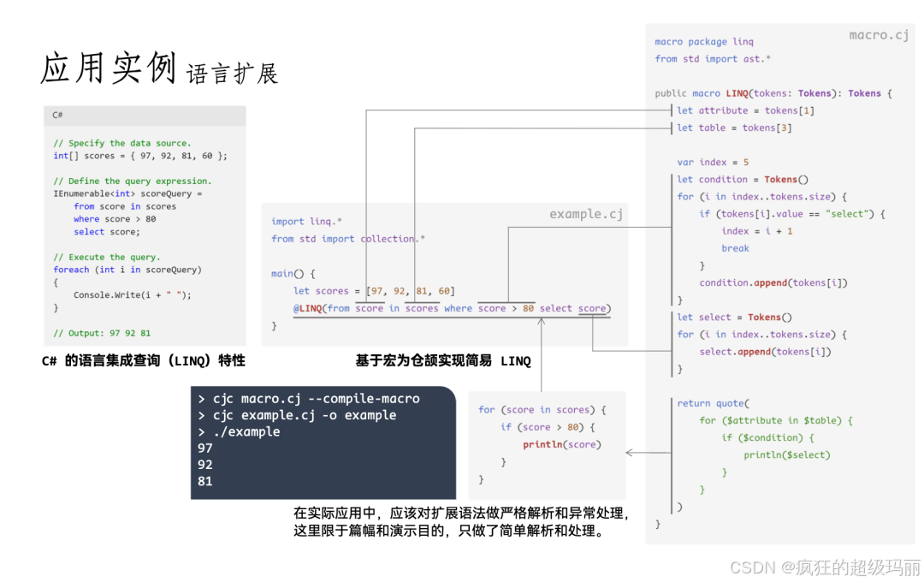
Task: Click terminal line 'cjc macro.cj --compile-macro'
Action: point(317,399)
